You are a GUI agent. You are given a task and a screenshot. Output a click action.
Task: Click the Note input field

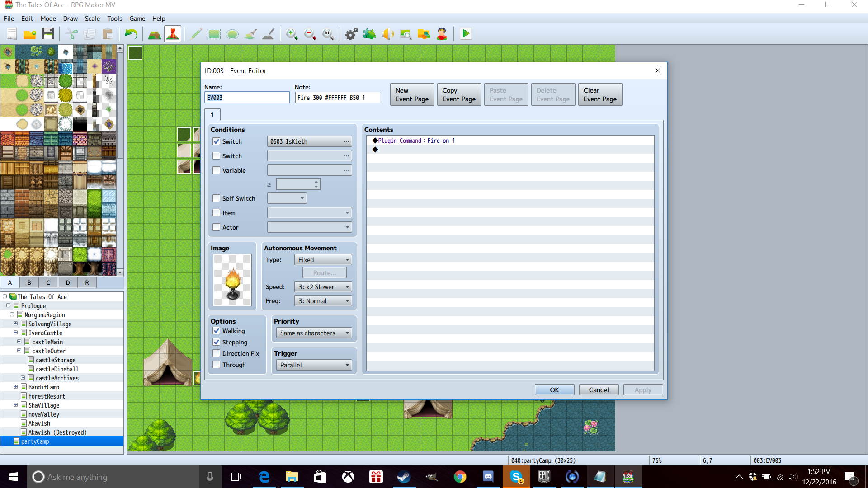click(338, 98)
